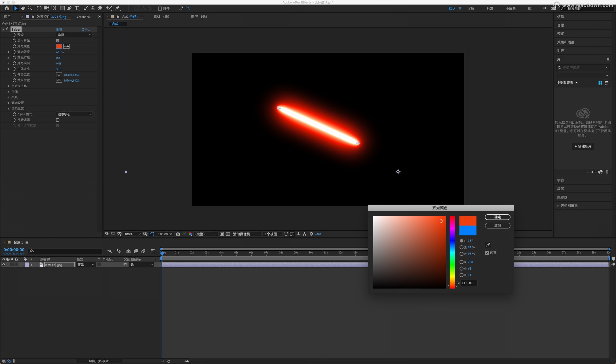Uncheck the 启用辉光 checkbox
This screenshot has width=616, height=364.
pos(58,41)
